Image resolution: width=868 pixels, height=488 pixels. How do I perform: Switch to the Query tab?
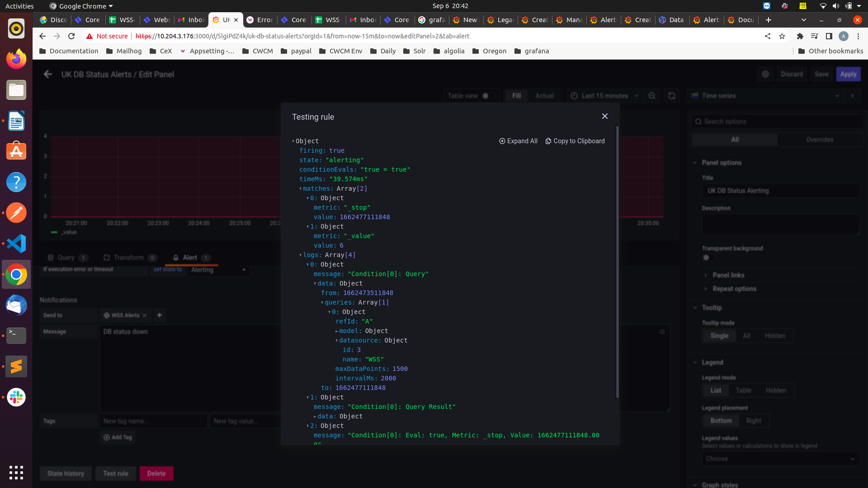[x=66, y=258]
